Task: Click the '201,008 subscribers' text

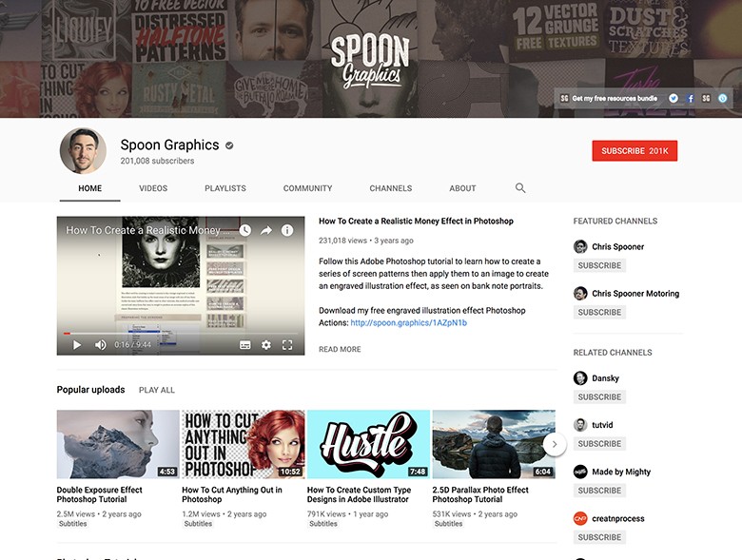Action: click(157, 161)
